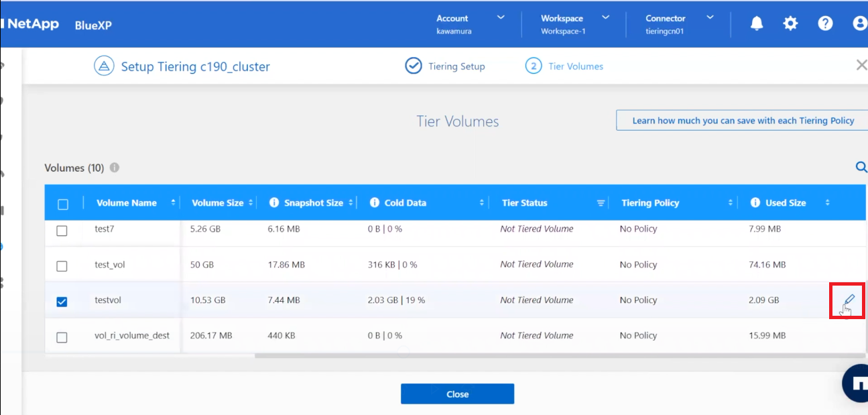Open the chat bubble widget
868x415 pixels.
click(x=856, y=383)
